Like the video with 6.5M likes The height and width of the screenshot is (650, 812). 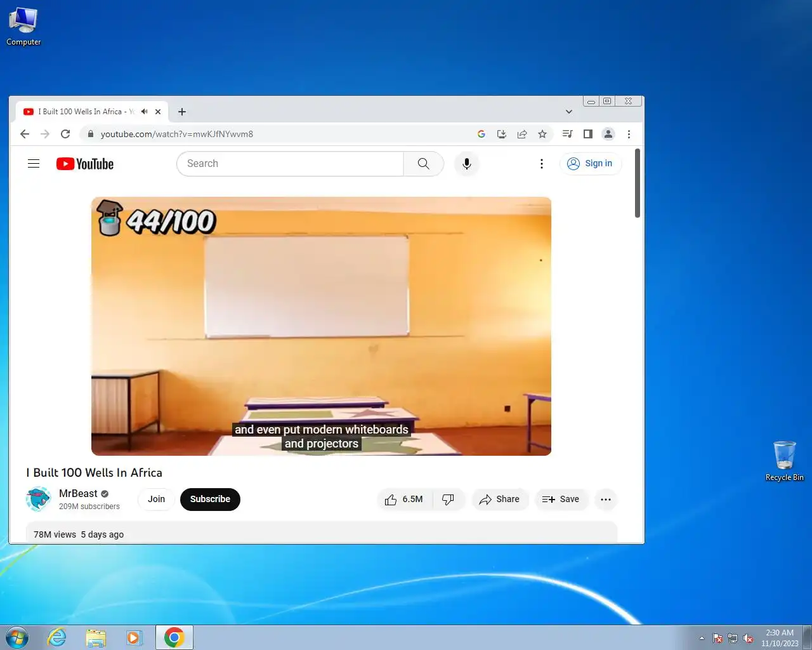point(404,500)
